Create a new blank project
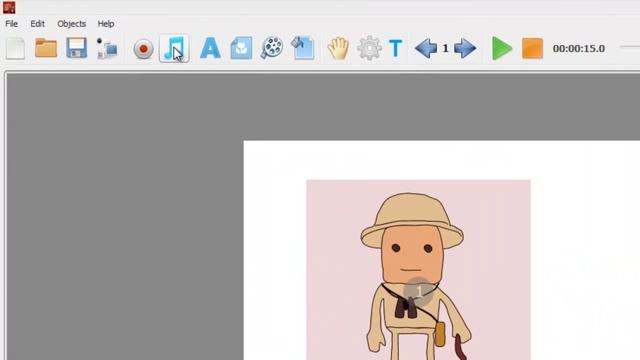This screenshot has width=640, height=360. [x=16, y=48]
